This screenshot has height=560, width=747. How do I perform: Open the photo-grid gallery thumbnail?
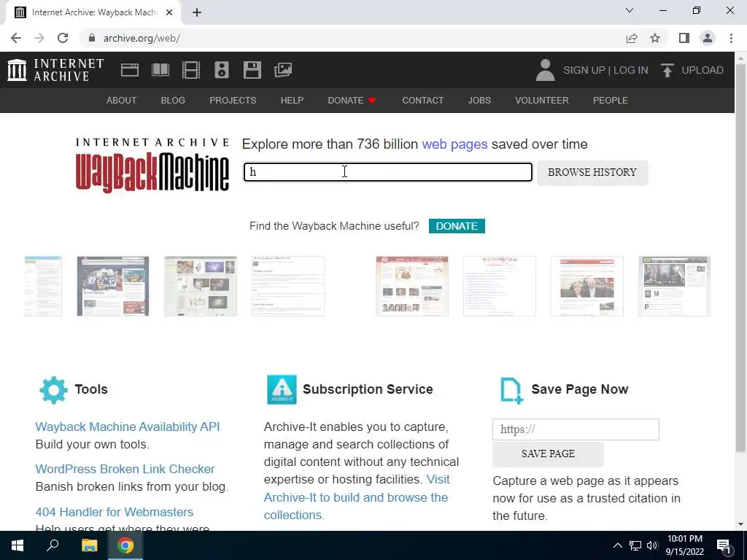(x=200, y=286)
